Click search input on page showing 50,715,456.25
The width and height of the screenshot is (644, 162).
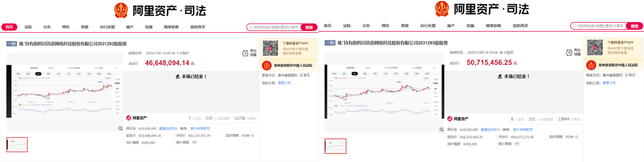(x=599, y=26)
